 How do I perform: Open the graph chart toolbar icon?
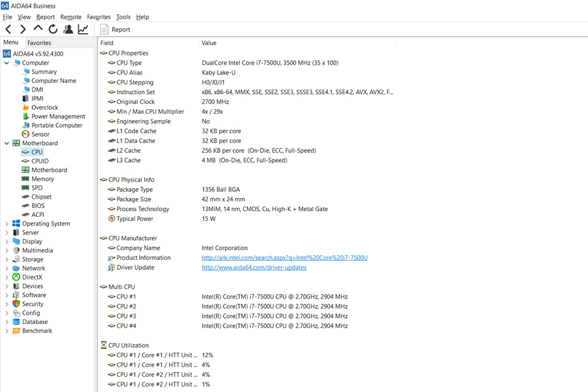[83, 29]
